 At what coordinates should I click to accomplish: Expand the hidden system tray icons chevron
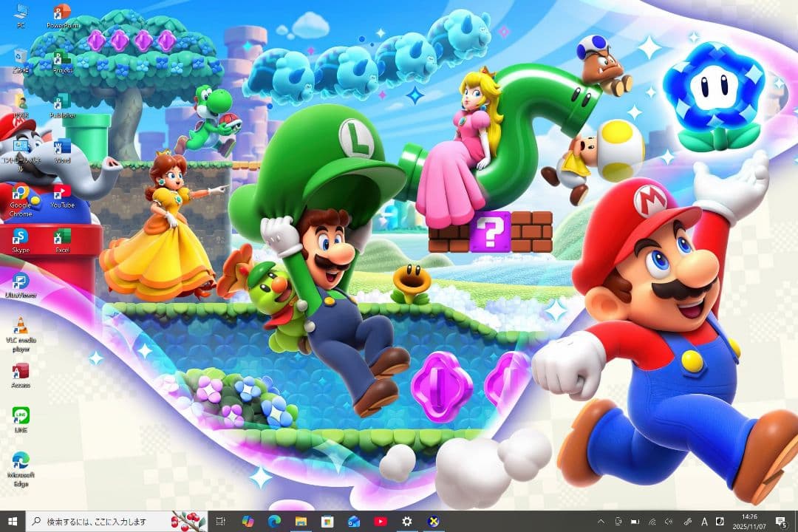[601, 522]
